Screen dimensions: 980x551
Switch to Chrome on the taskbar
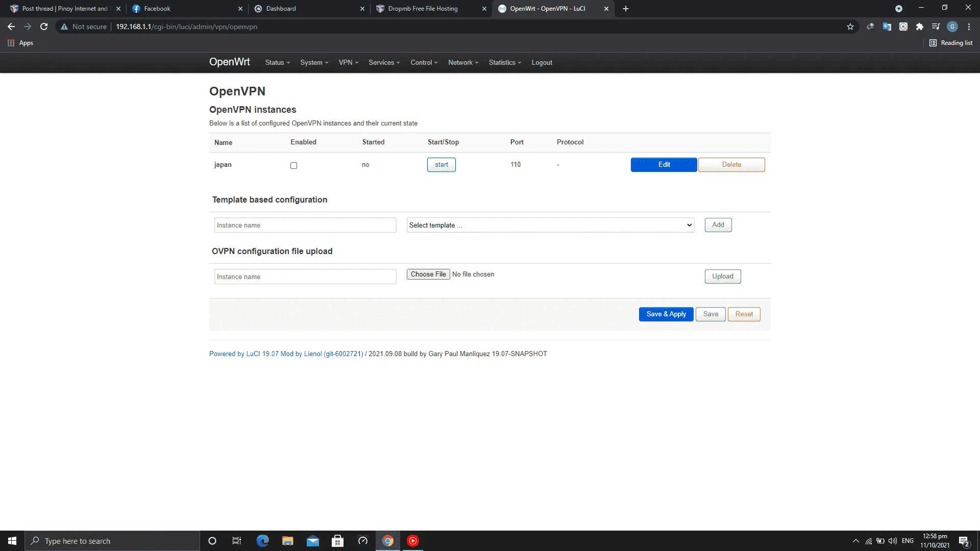[x=388, y=541]
